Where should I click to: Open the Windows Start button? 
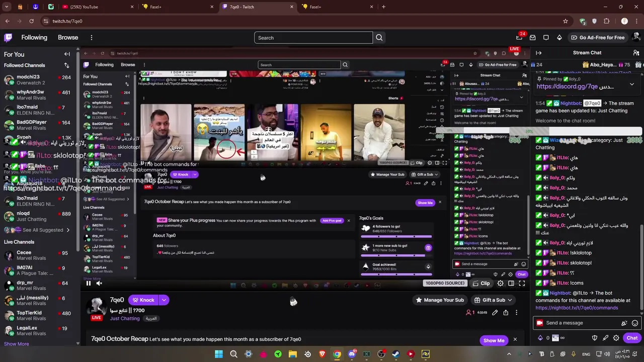[x=219, y=354]
